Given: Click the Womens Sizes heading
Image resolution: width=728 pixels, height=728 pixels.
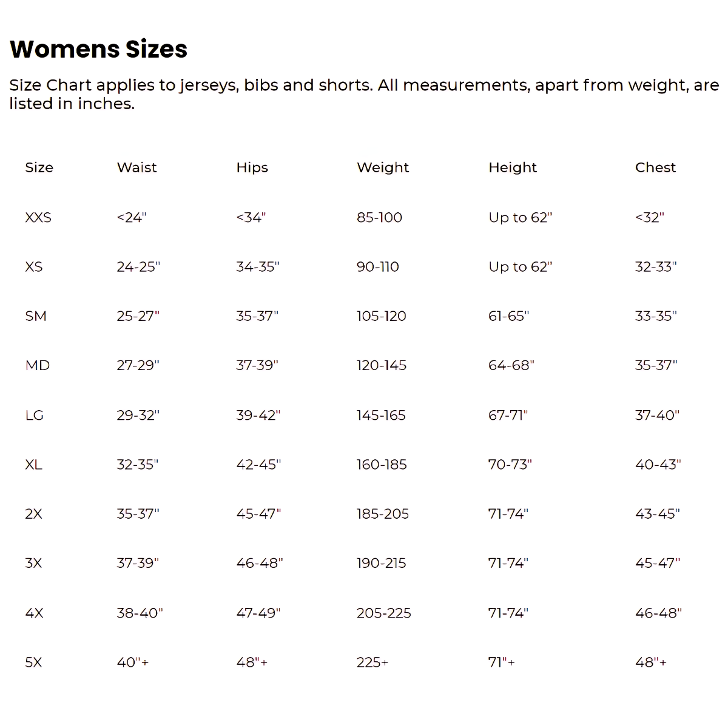Looking at the screenshot, I should click(99, 49).
